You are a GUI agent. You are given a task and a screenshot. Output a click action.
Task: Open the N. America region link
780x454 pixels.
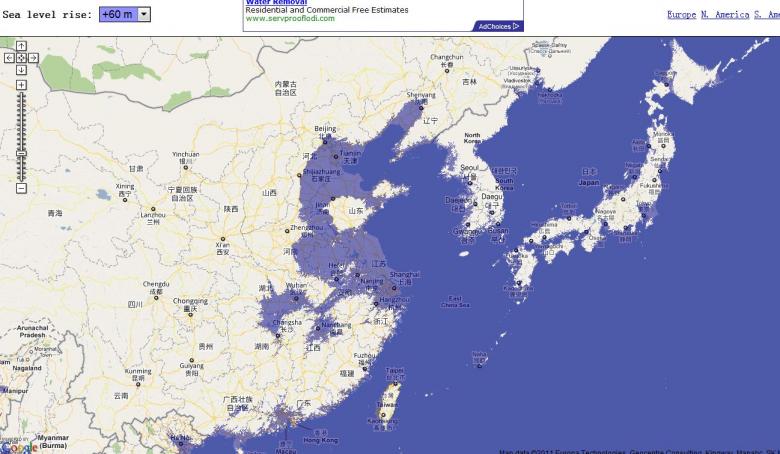[725, 14]
